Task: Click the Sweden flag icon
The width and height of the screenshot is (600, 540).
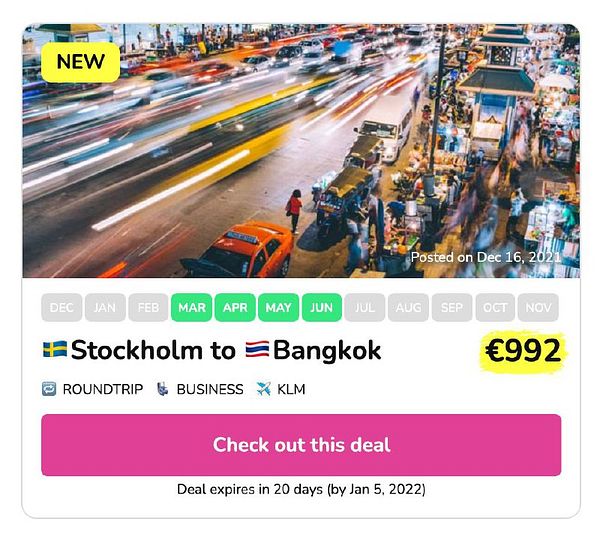Action: coord(55,349)
